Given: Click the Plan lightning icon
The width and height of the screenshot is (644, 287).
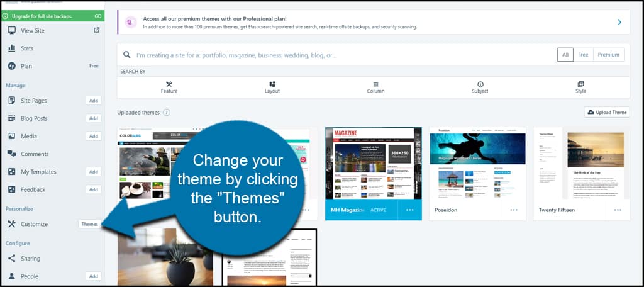Looking at the screenshot, I should pyautogui.click(x=11, y=66).
